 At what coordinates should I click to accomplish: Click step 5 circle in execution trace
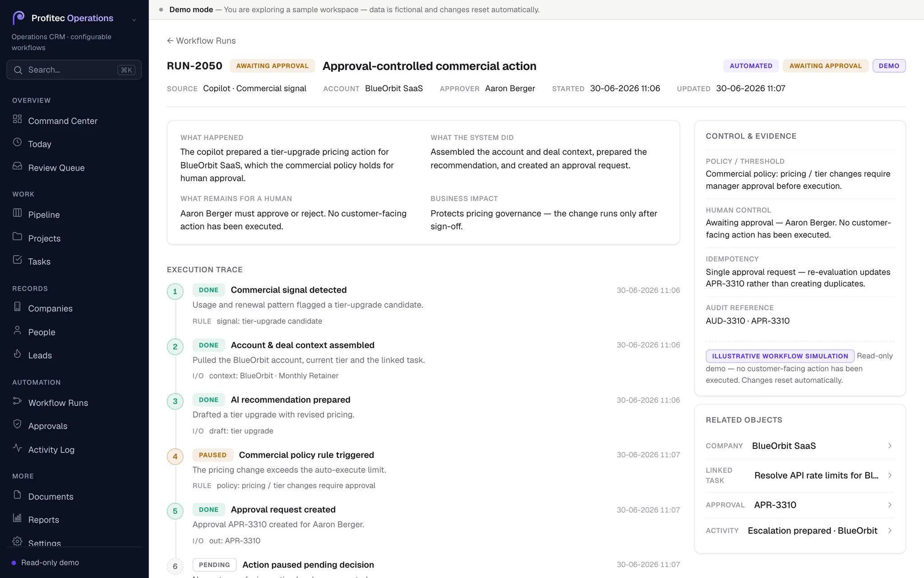(x=175, y=511)
